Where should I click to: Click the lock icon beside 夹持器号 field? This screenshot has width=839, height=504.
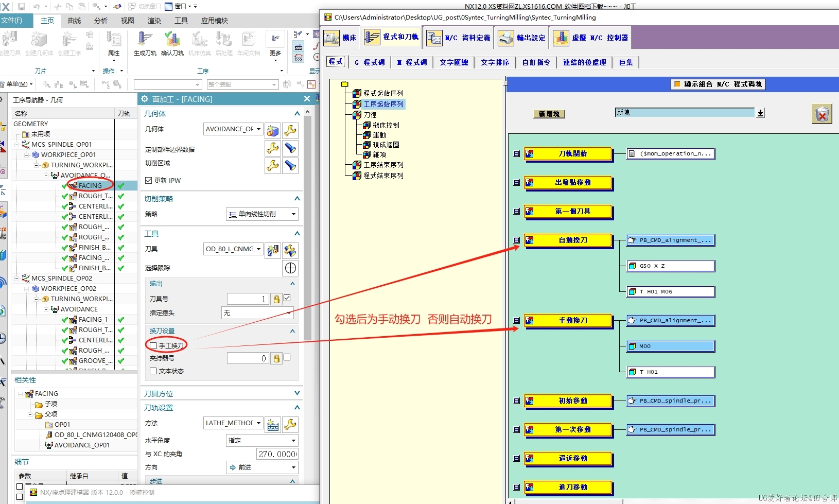point(276,358)
